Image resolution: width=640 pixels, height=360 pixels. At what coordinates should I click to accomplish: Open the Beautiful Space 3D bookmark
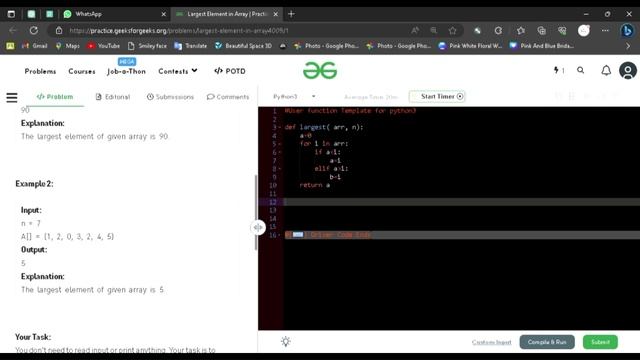click(x=243, y=46)
